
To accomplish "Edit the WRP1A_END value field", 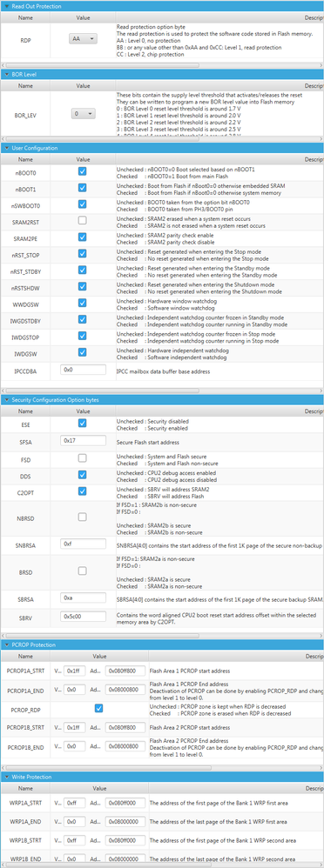I will point(74,821).
